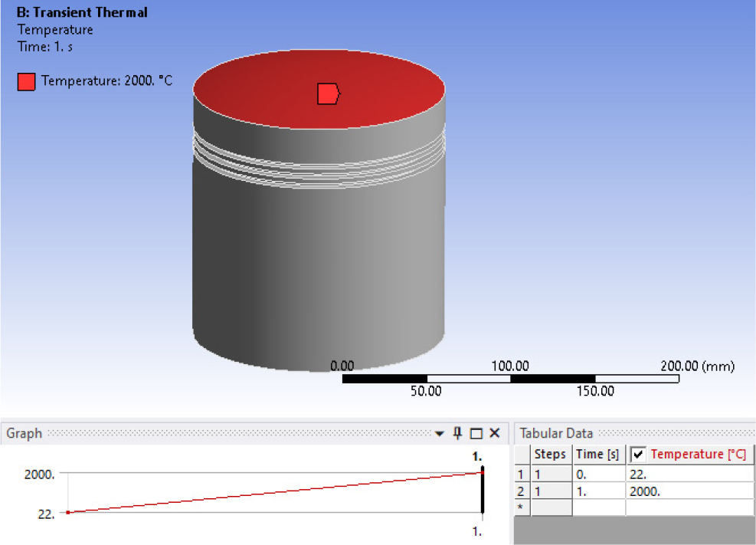Close the Graph panel
The height and width of the screenshot is (545, 756).
[494, 433]
